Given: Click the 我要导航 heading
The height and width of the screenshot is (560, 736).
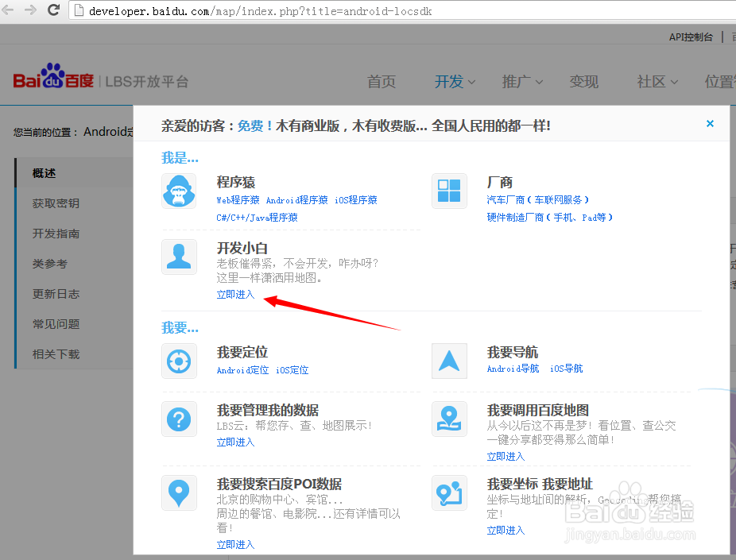Looking at the screenshot, I should (x=513, y=352).
